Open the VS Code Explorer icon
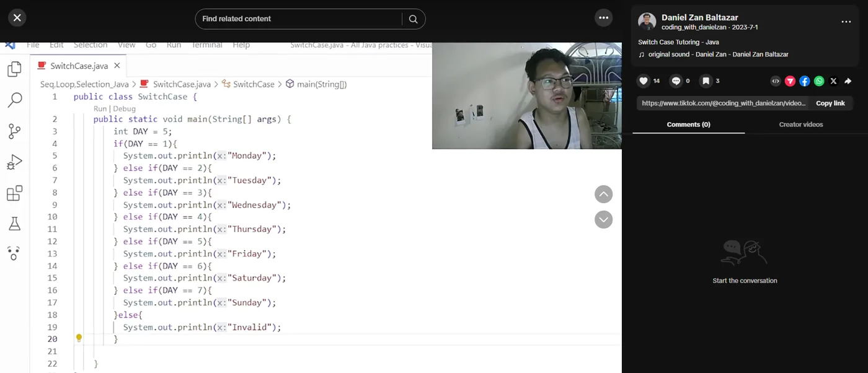The image size is (868, 373). point(14,69)
